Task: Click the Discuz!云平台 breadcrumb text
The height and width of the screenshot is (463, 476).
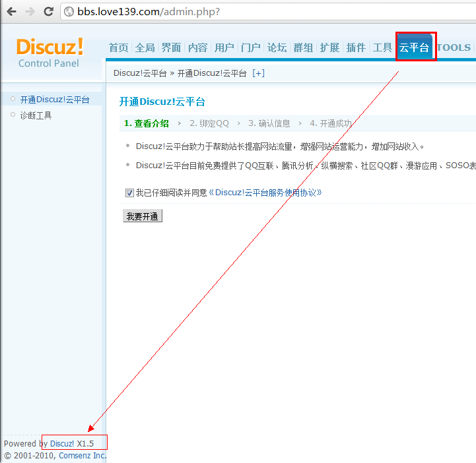Action: pos(140,73)
